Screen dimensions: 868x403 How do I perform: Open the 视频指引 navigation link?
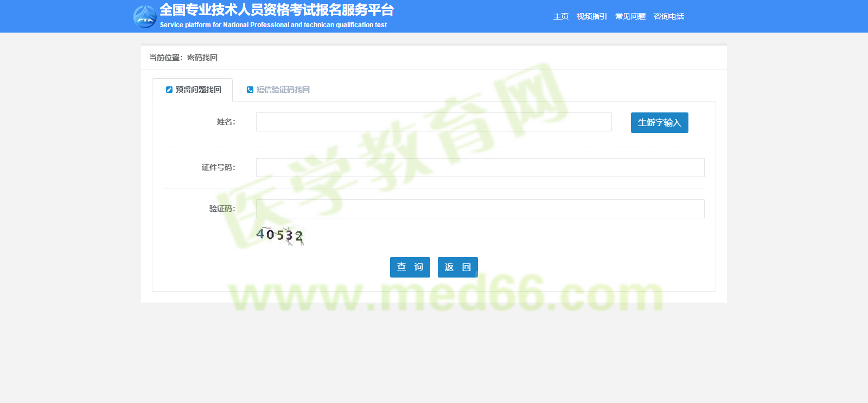click(x=591, y=16)
